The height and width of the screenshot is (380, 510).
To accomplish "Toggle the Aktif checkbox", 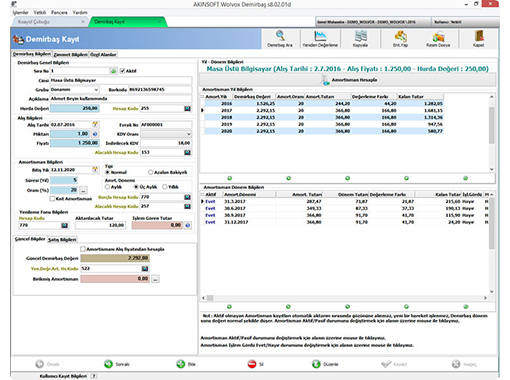I will click(122, 71).
